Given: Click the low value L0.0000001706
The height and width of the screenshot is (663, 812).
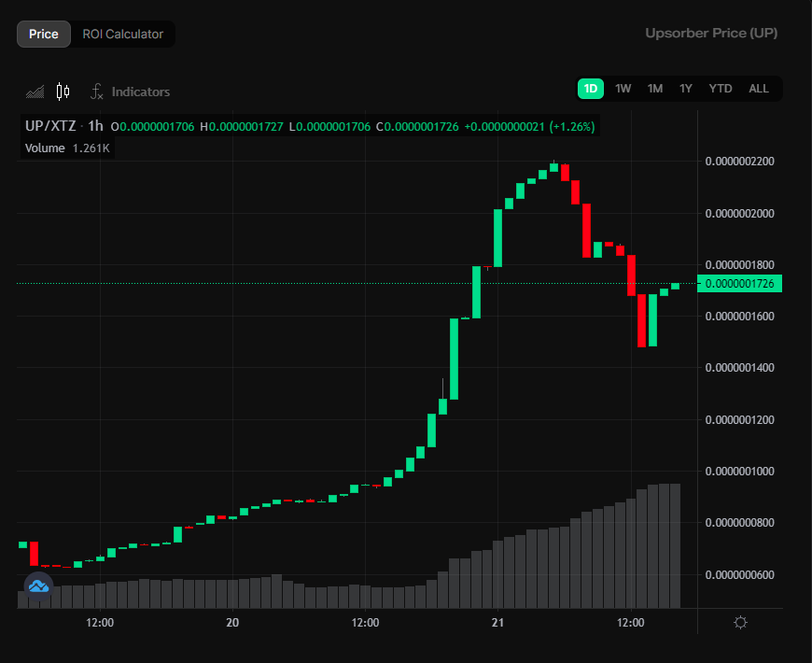Looking at the screenshot, I should [x=329, y=127].
